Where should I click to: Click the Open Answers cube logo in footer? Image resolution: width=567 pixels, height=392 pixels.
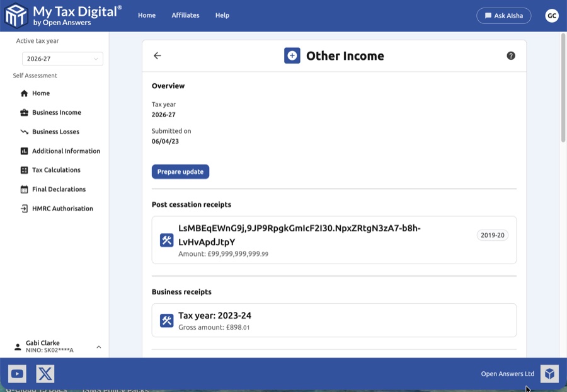pyautogui.click(x=549, y=374)
